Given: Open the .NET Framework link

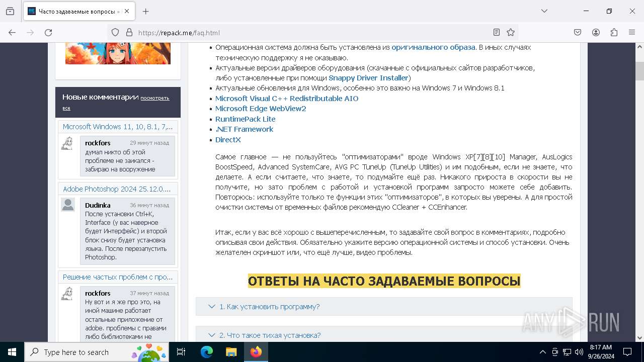Looking at the screenshot, I should pyautogui.click(x=245, y=129).
